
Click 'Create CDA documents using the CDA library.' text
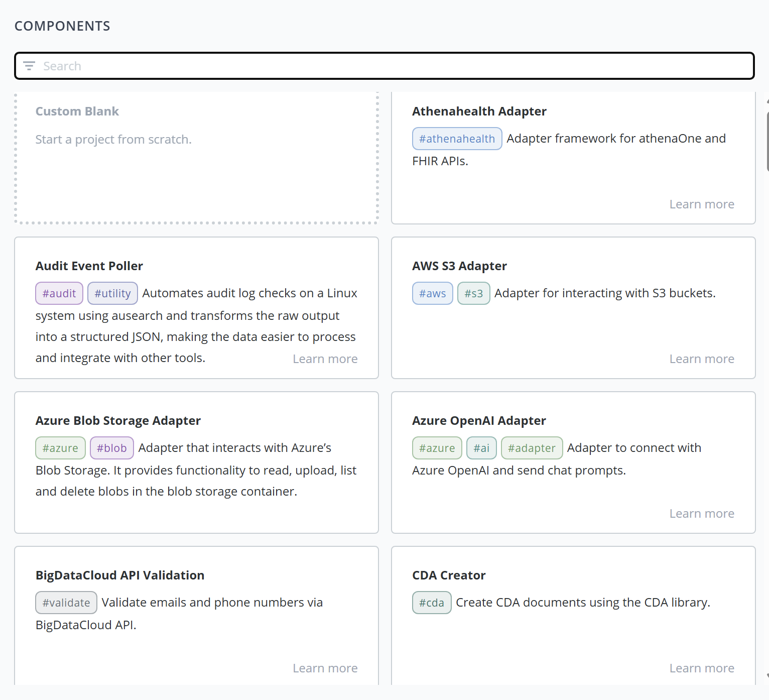[x=583, y=603]
